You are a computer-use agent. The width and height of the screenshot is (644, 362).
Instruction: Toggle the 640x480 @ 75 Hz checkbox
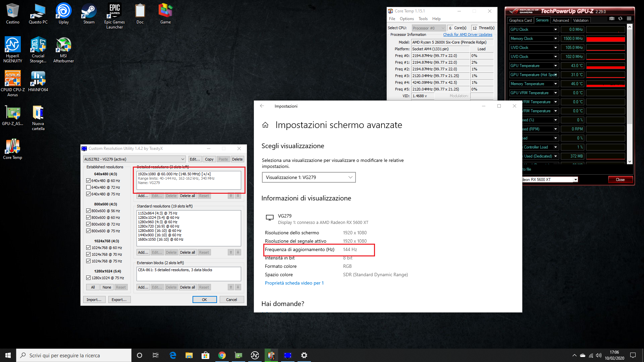(89, 194)
